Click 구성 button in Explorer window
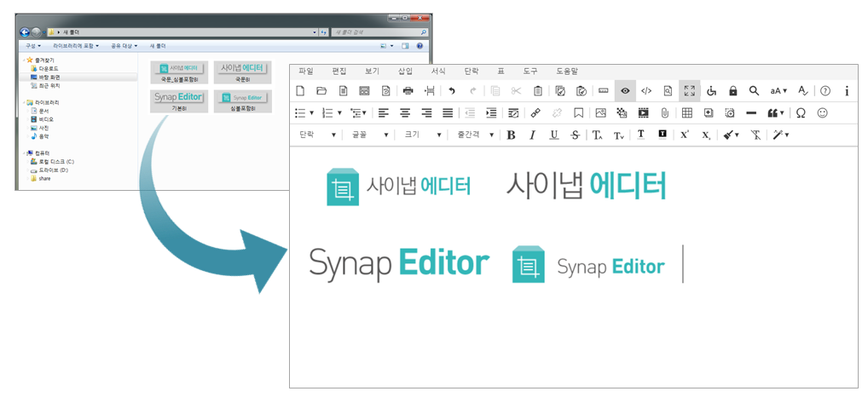This screenshot has height=397, width=868. 32,46
